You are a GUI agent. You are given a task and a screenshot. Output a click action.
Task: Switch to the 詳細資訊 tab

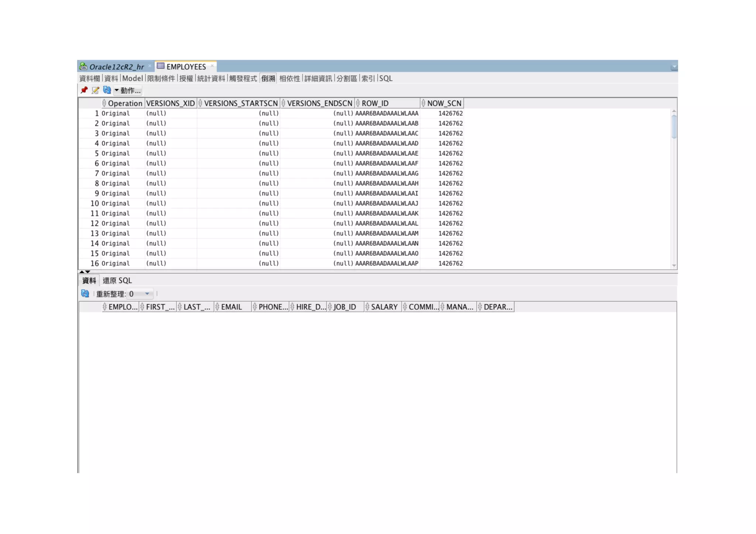point(318,78)
